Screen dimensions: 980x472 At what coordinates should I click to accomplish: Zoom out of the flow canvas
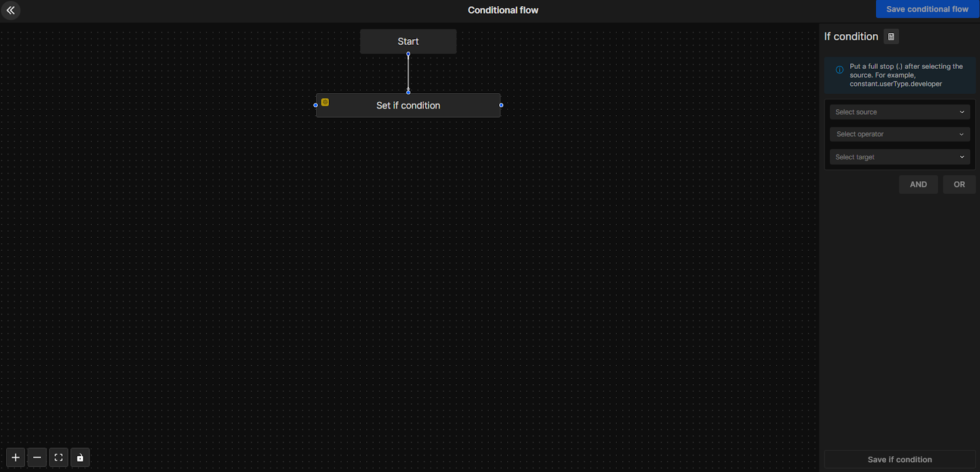click(x=37, y=457)
